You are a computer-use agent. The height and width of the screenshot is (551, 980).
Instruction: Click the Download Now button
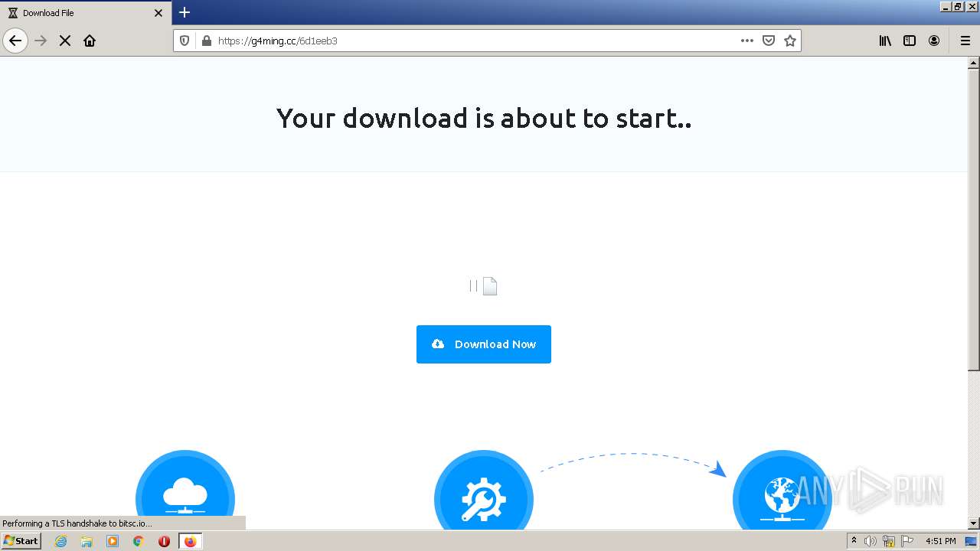484,344
